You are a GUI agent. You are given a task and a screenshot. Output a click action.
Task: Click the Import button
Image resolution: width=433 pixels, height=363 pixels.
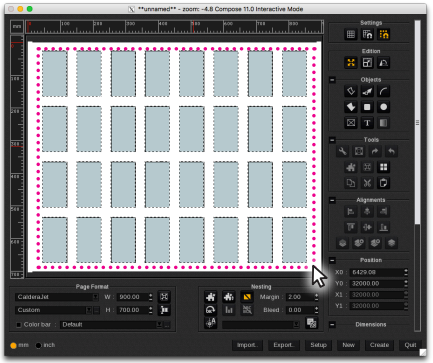[247, 345]
